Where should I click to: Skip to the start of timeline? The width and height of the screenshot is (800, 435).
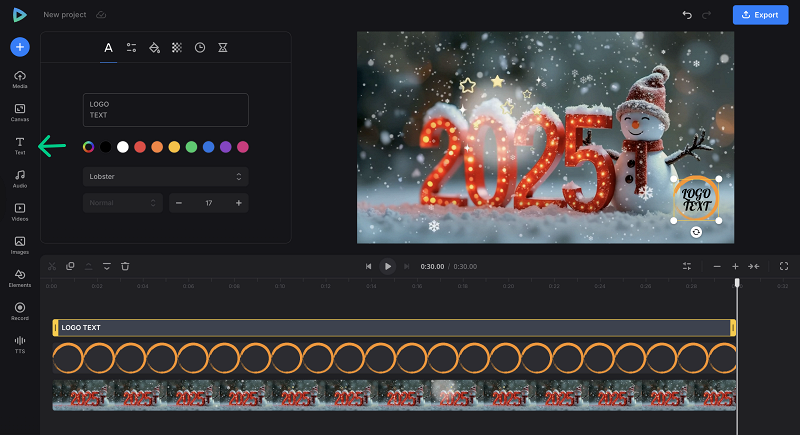coord(368,266)
